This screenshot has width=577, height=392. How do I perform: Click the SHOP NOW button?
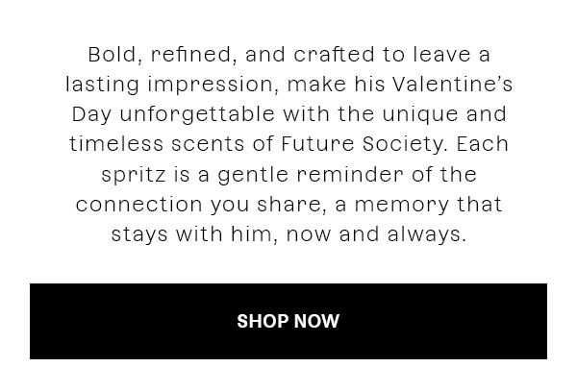[288, 321]
